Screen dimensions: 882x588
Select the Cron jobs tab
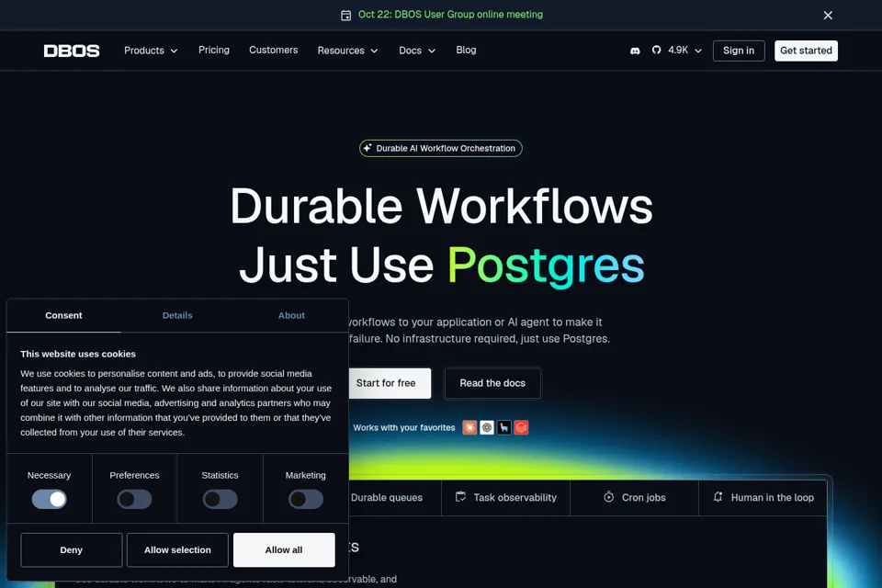pyautogui.click(x=634, y=497)
